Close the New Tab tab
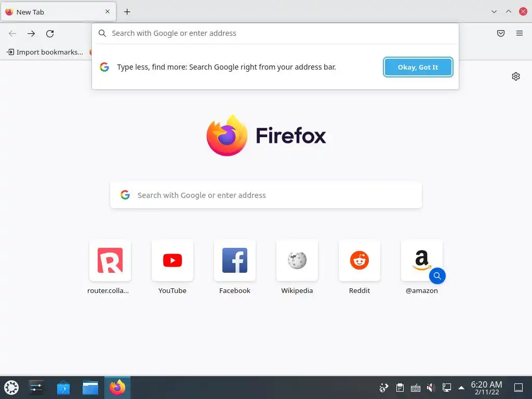Image resolution: width=532 pixels, height=399 pixels. [107, 11]
